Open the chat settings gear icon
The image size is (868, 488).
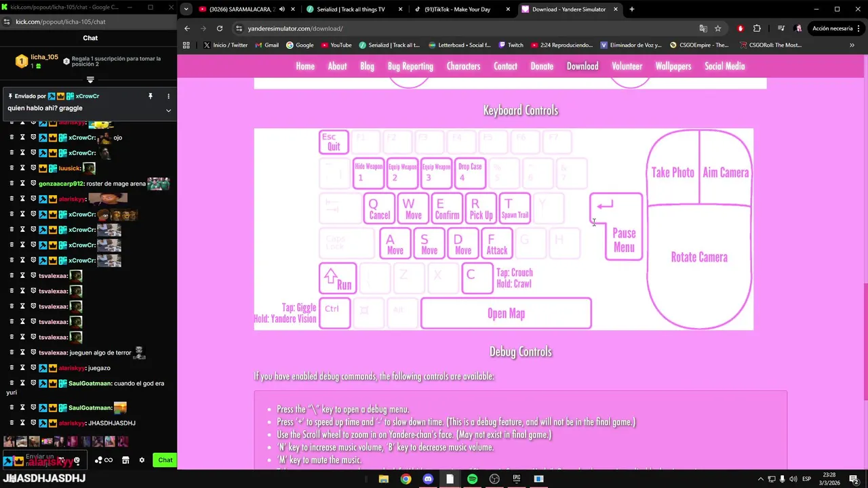[x=142, y=460]
